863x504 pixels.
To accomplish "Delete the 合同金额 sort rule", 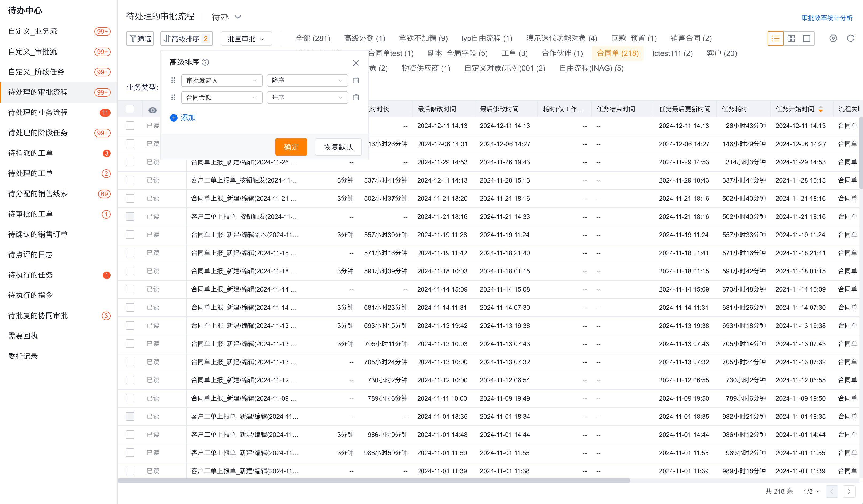I will 356,97.
